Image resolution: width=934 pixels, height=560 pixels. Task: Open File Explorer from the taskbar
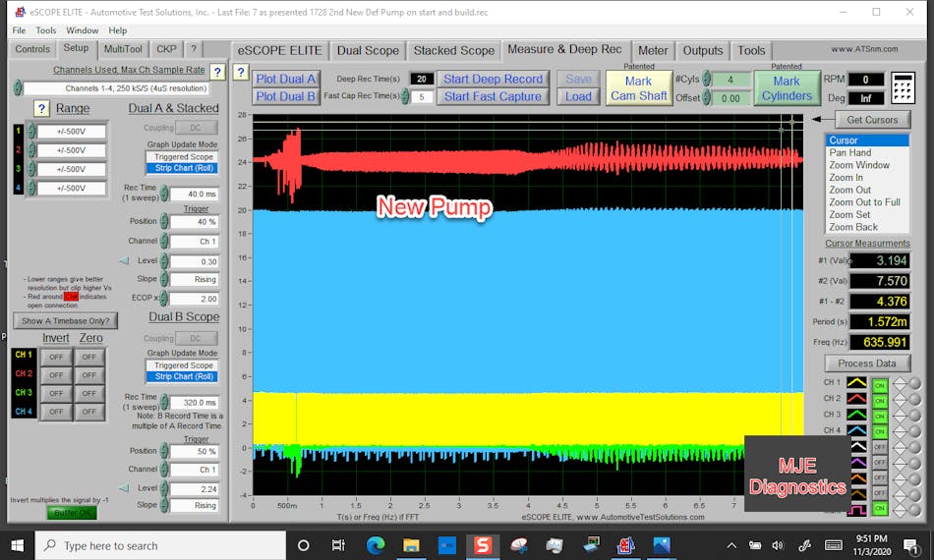point(410,545)
